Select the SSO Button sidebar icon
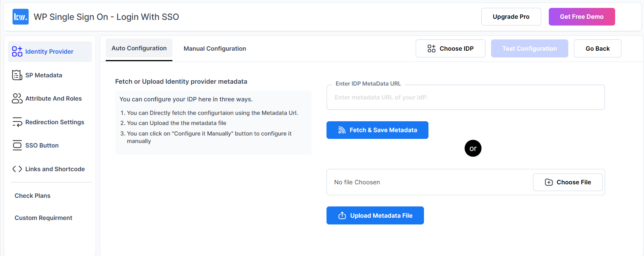The image size is (644, 256). pyautogui.click(x=17, y=145)
